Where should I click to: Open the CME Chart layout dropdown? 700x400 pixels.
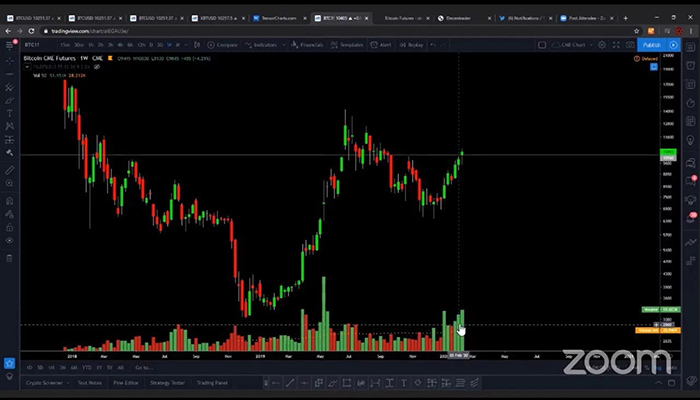[x=571, y=45]
